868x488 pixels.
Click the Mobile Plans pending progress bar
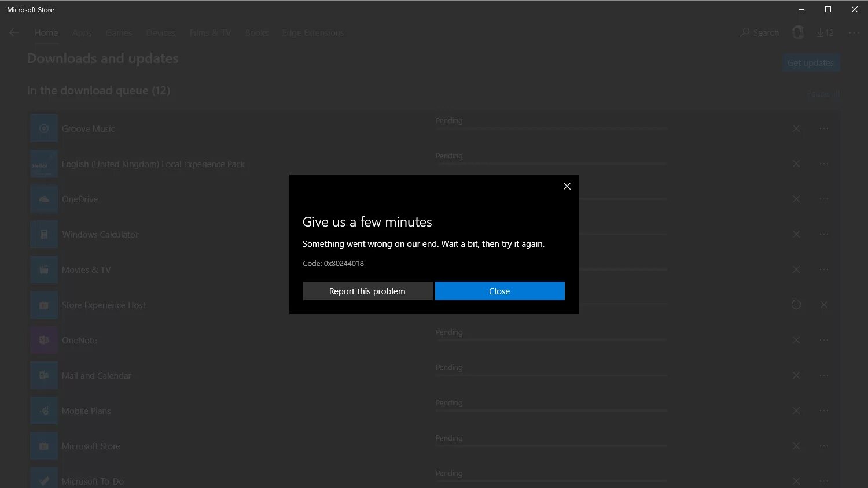coord(551,411)
